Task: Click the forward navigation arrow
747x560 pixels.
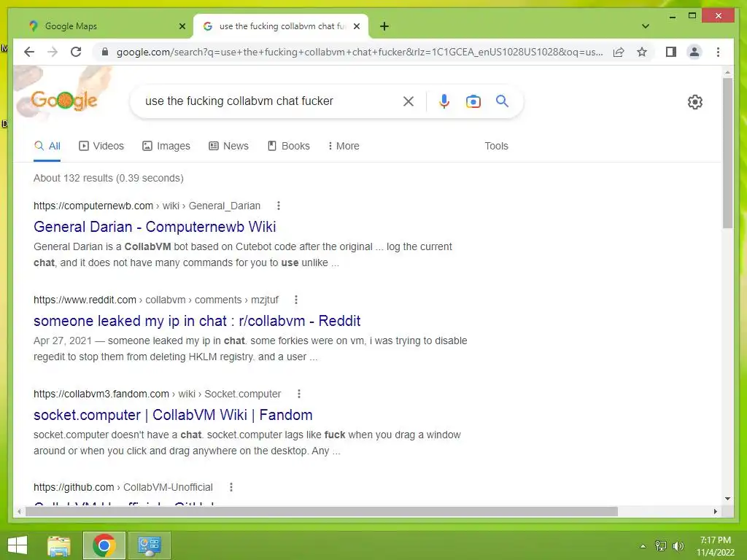Action: point(53,52)
